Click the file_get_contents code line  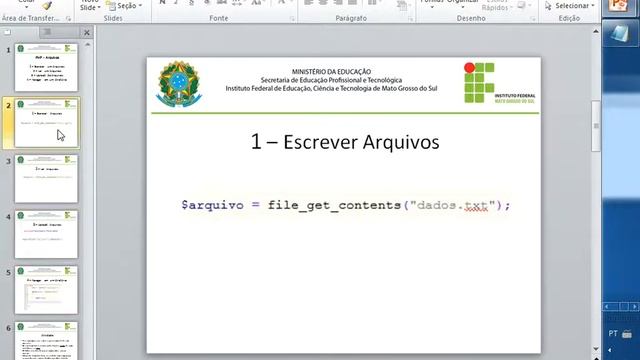click(x=346, y=205)
